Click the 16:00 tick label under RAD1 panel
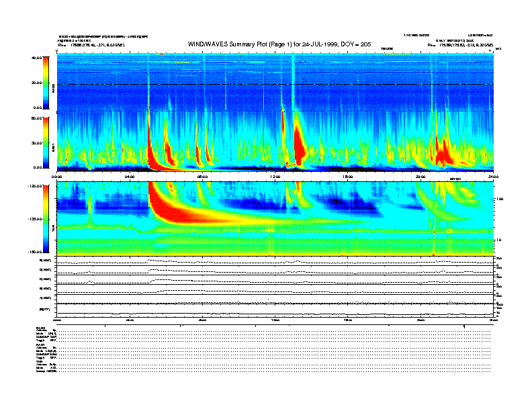The height and width of the screenshot is (411, 532). pos(348,177)
